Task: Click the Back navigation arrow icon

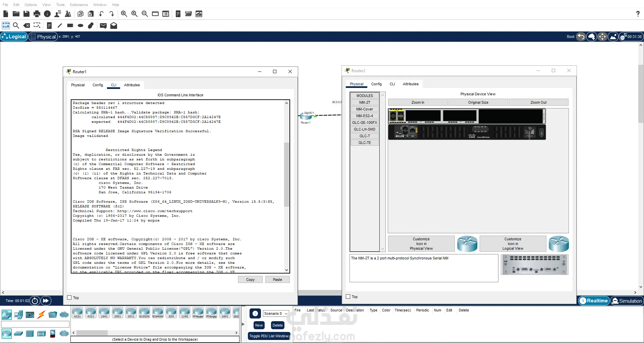Action: click(x=581, y=37)
